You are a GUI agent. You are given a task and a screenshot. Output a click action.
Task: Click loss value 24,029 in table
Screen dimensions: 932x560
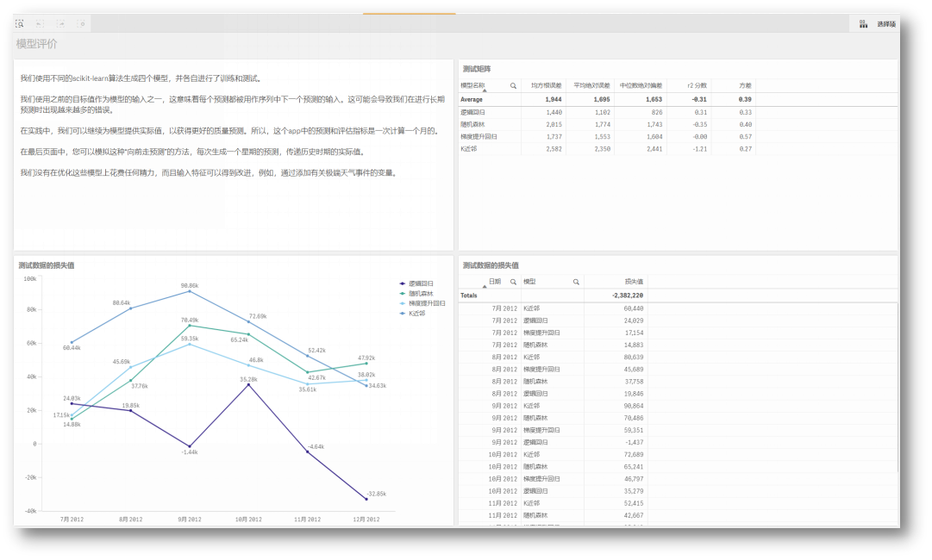click(634, 320)
